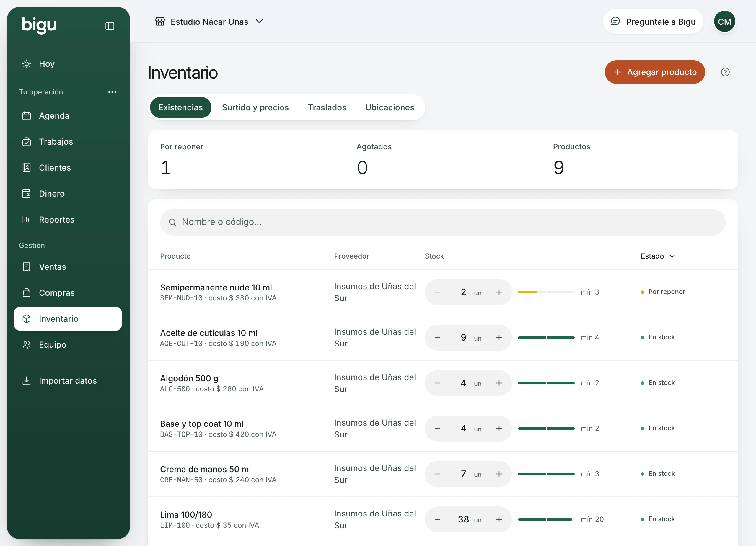Increase stock of Lima 100/180
The image size is (756, 546).
click(x=499, y=519)
